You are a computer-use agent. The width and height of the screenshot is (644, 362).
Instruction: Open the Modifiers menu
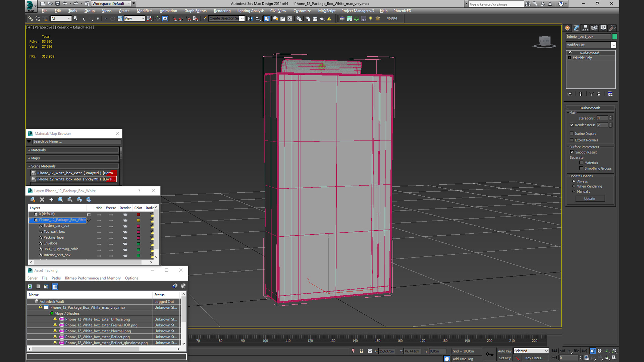point(145,11)
